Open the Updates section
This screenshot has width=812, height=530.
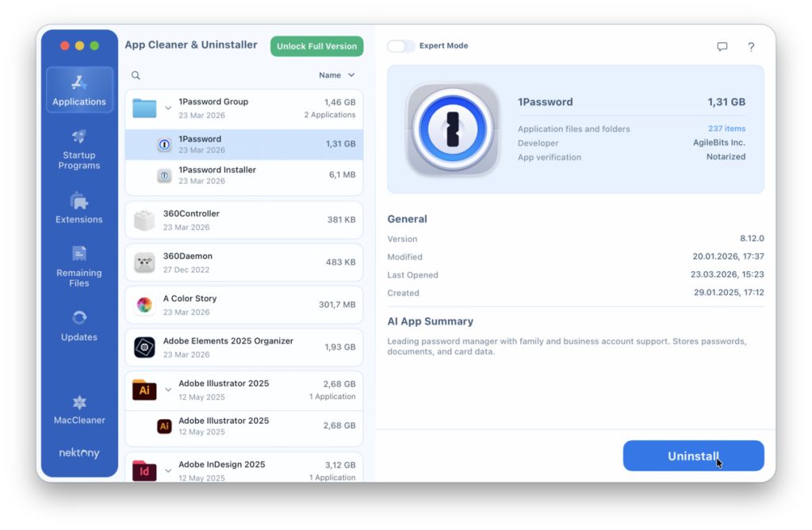(x=79, y=326)
